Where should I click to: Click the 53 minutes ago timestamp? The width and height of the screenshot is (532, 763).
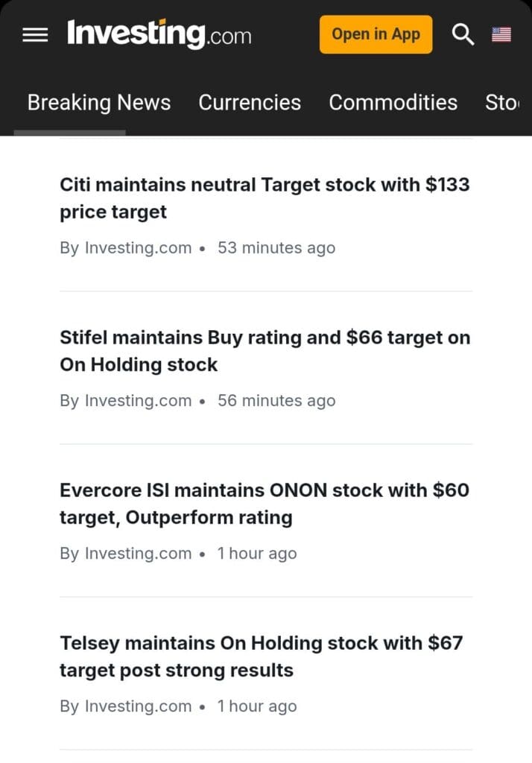(x=276, y=248)
